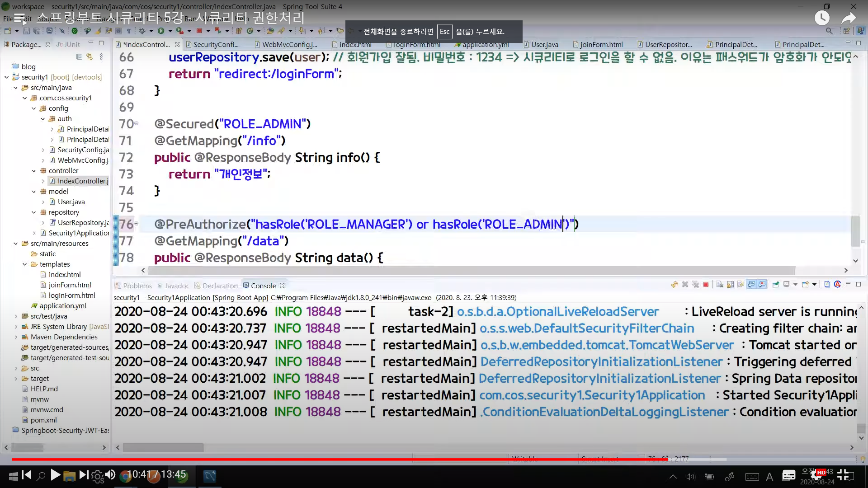The image size is (868, 488).
Task: Toggle the Scroll Lock button in Console
Action: coord(730,285)
